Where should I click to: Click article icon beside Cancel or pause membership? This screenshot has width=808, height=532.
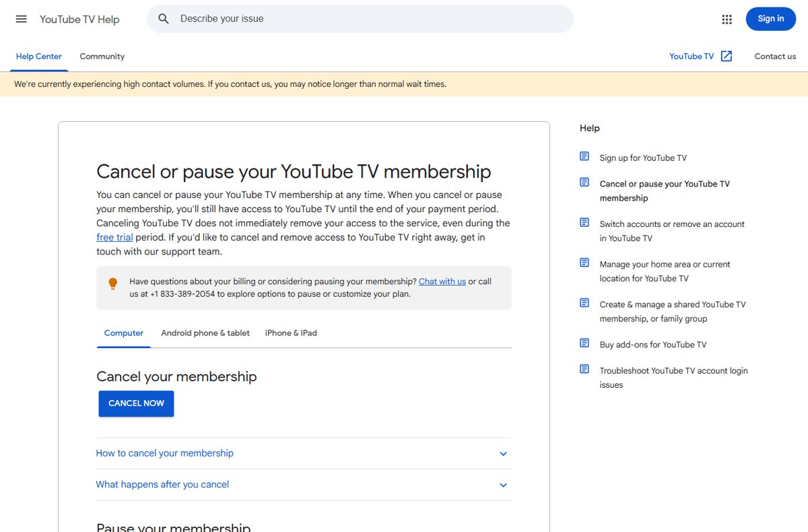[x=584, y=182]
